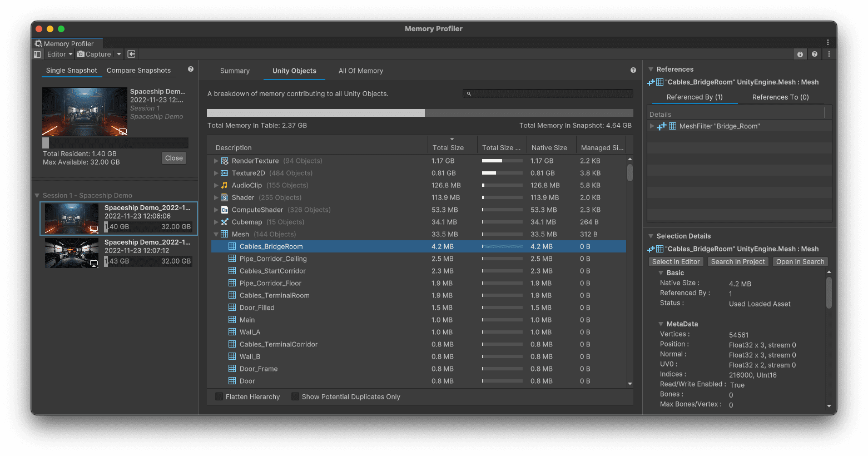Select the Single Snapshot tab
The image size is (868, 456).
[x=71, y=71]
